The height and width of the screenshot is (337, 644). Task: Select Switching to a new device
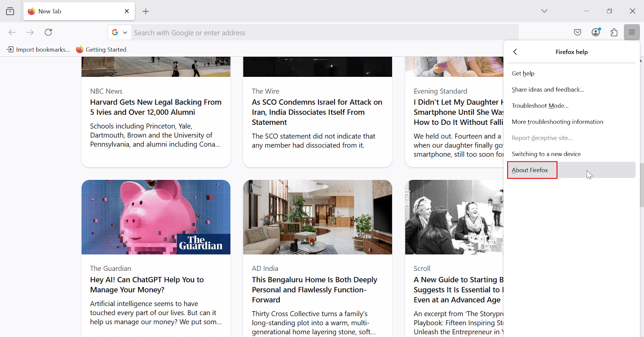pos(546,154)
